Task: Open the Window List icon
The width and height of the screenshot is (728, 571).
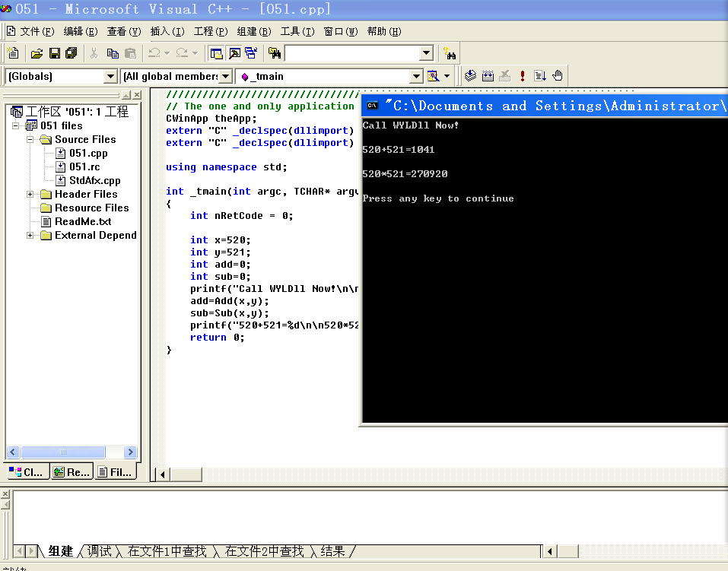Action: [x=251, y=53]
